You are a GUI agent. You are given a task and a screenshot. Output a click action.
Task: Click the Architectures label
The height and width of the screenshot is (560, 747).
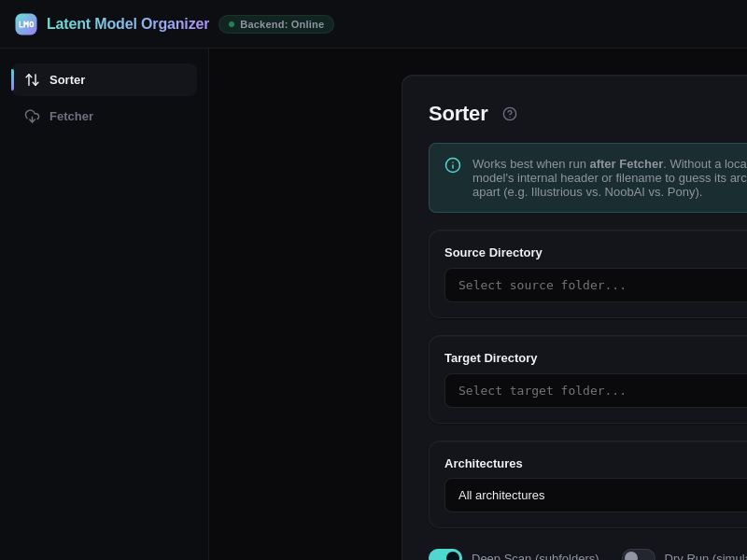[483, 463]
